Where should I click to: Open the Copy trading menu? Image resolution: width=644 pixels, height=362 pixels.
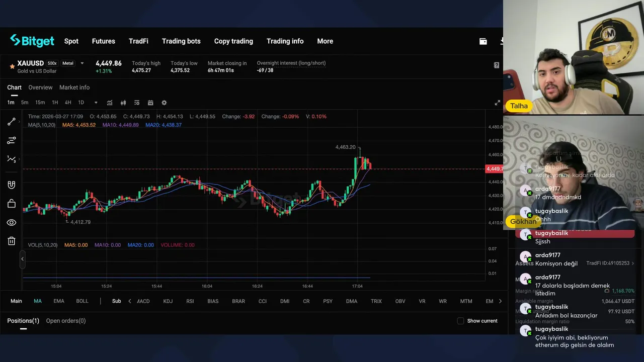click(233, 41)
